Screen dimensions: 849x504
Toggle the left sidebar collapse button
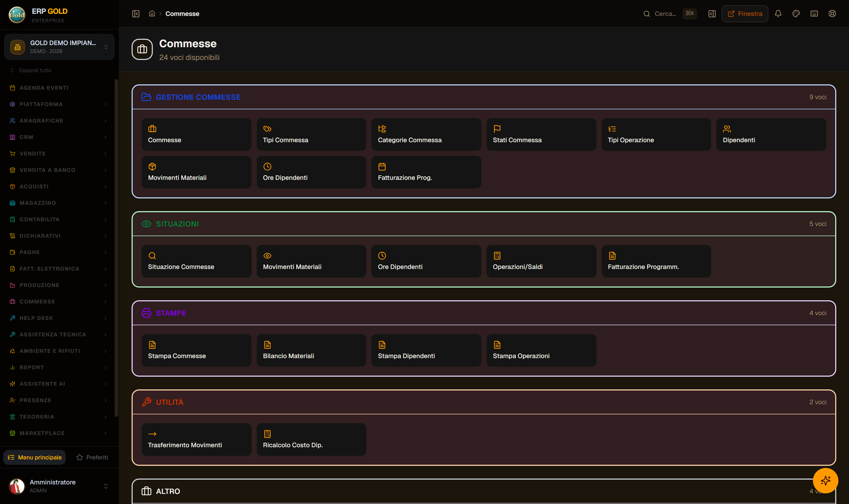coord(136,14)
